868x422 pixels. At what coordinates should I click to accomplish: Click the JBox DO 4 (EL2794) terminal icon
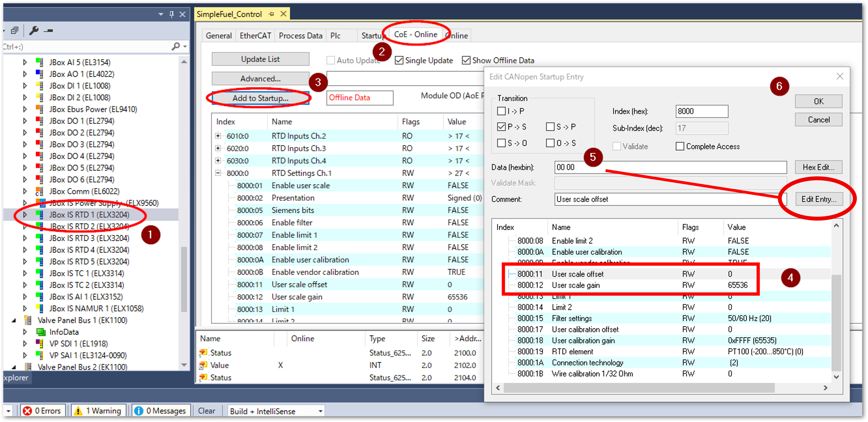point(40,156)
